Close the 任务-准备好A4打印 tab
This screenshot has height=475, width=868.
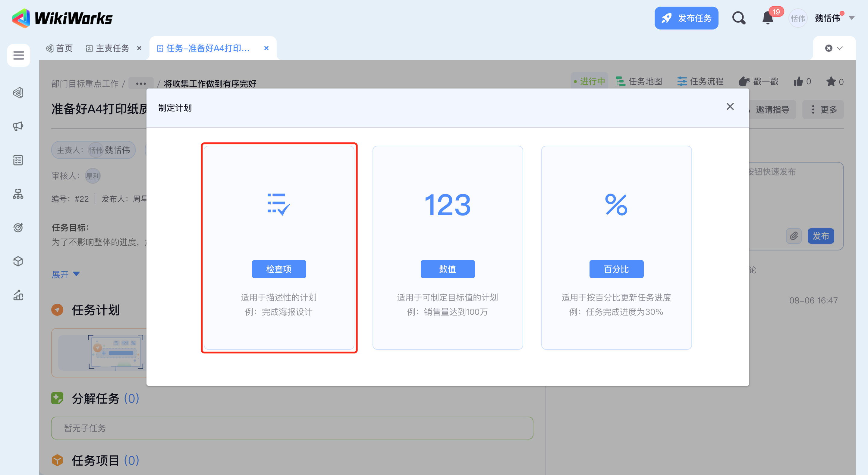pos(266,48)
